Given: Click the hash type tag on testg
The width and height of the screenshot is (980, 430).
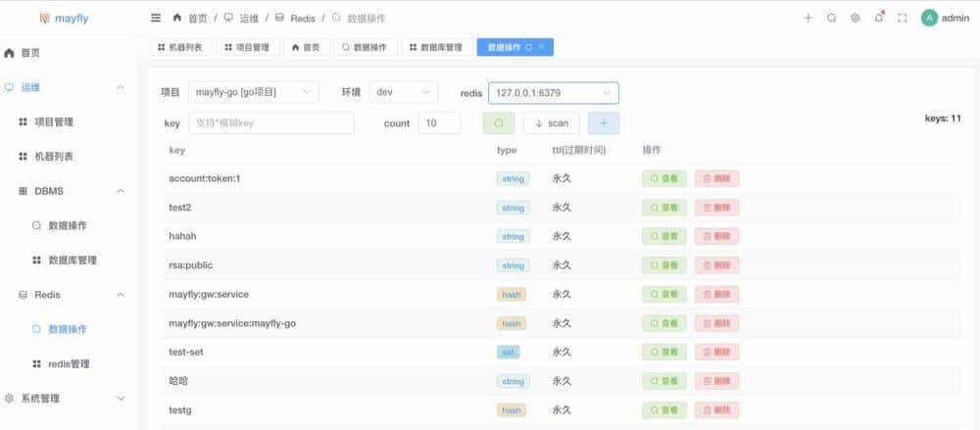Looking at the screenshot, I should click(x=512, y=410).
